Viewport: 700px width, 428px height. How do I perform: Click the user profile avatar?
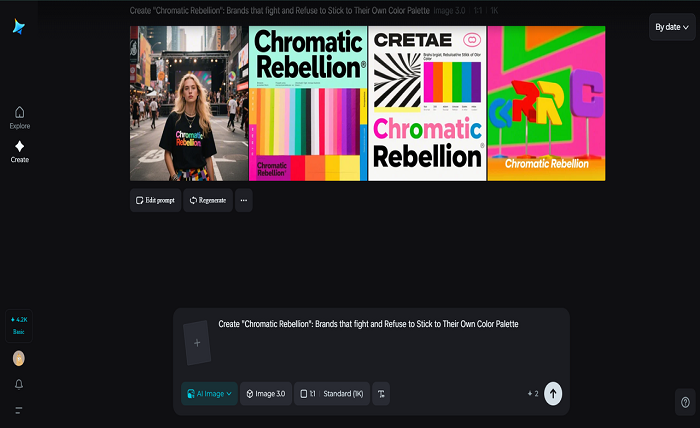[19, 358]
